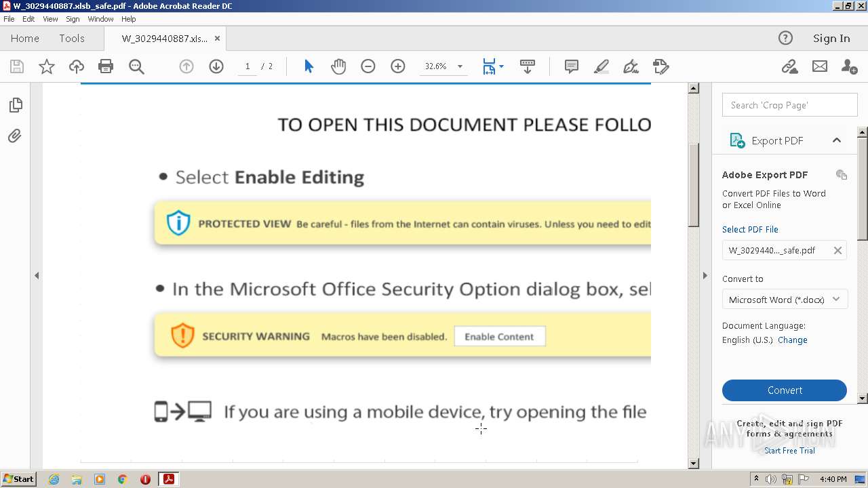Open the Sign document pen icon
Screen dimensions: 868x488
[631, 66]
